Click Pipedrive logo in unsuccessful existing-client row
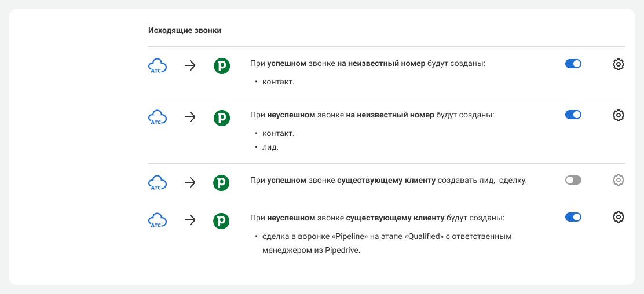 pyautogui.click(x=221, y=220)
